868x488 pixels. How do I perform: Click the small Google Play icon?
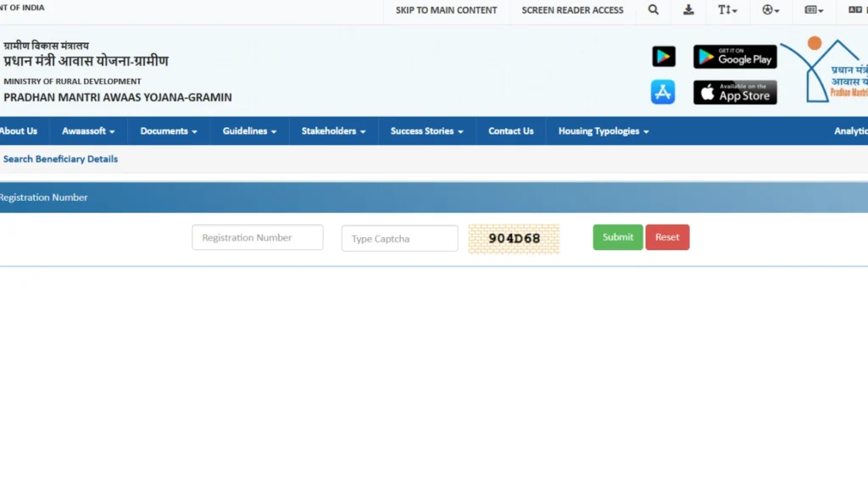tap(664, 57)
